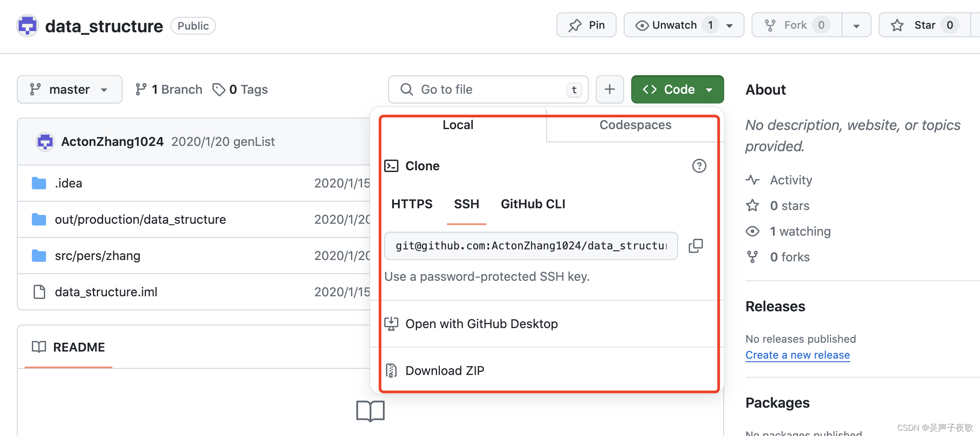This screenshot has width=980, height=436.
Task: Click the commit author avatar icon
Action: click(45, 142)
